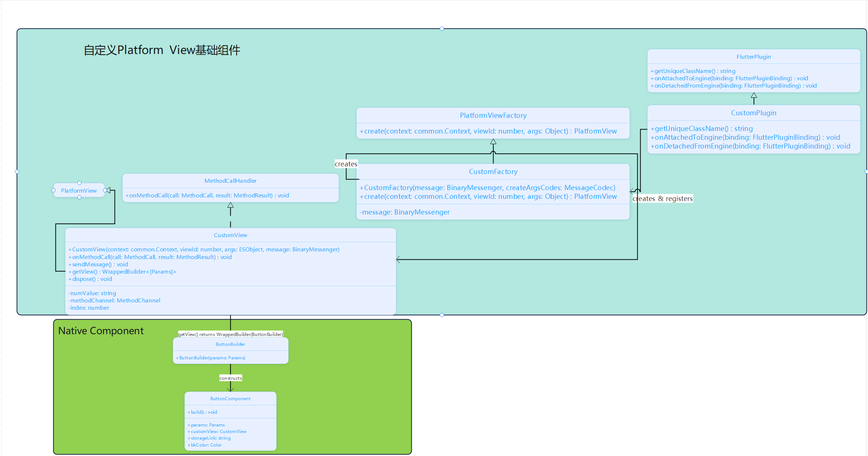868x456 pixels.
Task: Select the CustomView class title
Action: click(x=230, y=235)
